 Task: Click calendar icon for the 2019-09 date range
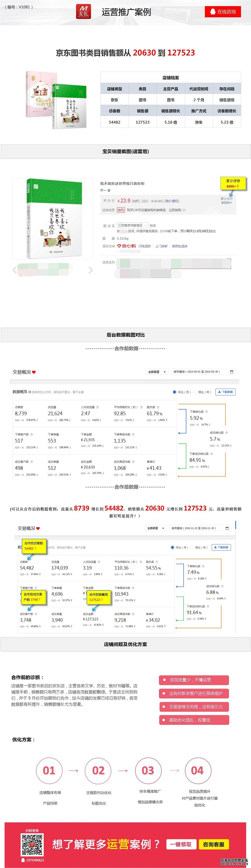[231, 372]
